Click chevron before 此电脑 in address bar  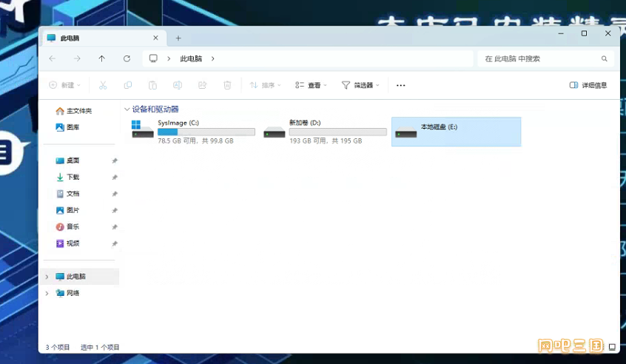(x=169, y=58)
